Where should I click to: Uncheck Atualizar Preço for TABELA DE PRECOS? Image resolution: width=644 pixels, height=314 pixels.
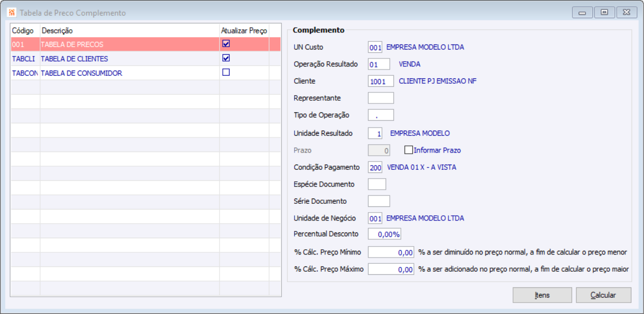pyautogui.click(x=226, y=44)
